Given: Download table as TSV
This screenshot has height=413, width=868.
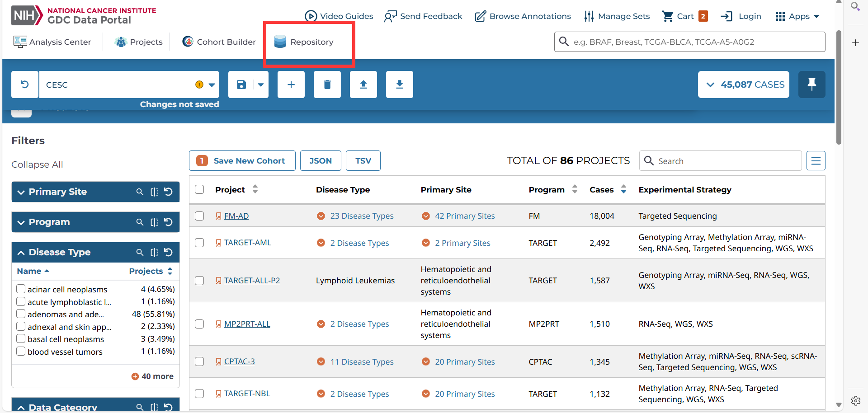Looking at the screenshot, I should click(x=363, y=161).
